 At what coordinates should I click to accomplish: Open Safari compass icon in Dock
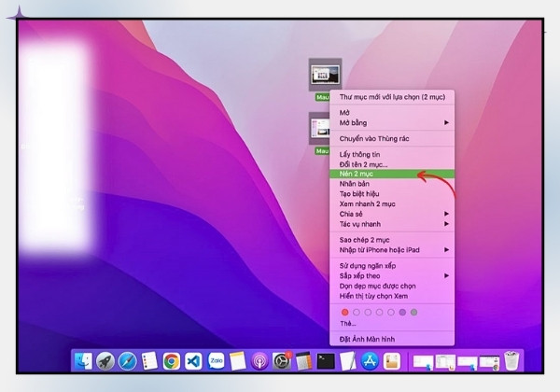coord(128,361)
